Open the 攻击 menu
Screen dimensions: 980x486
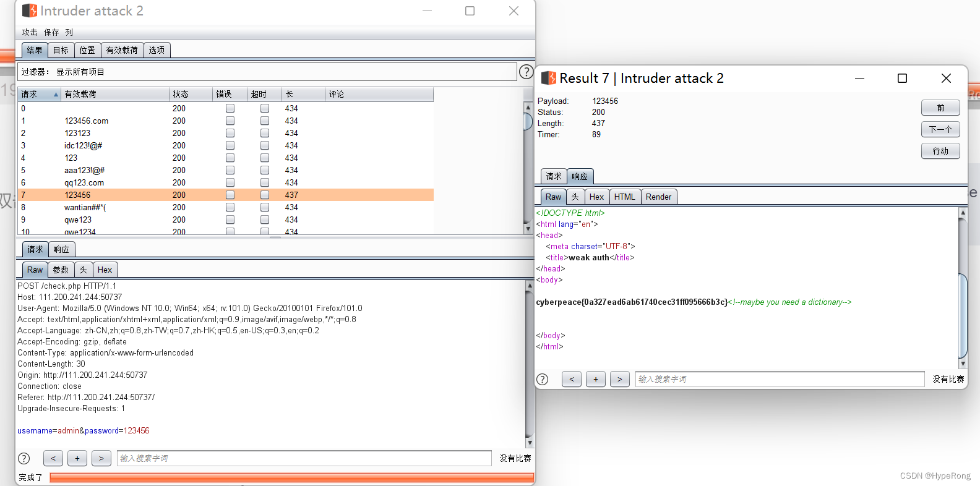pyautogui.click(x=30, y=32)
